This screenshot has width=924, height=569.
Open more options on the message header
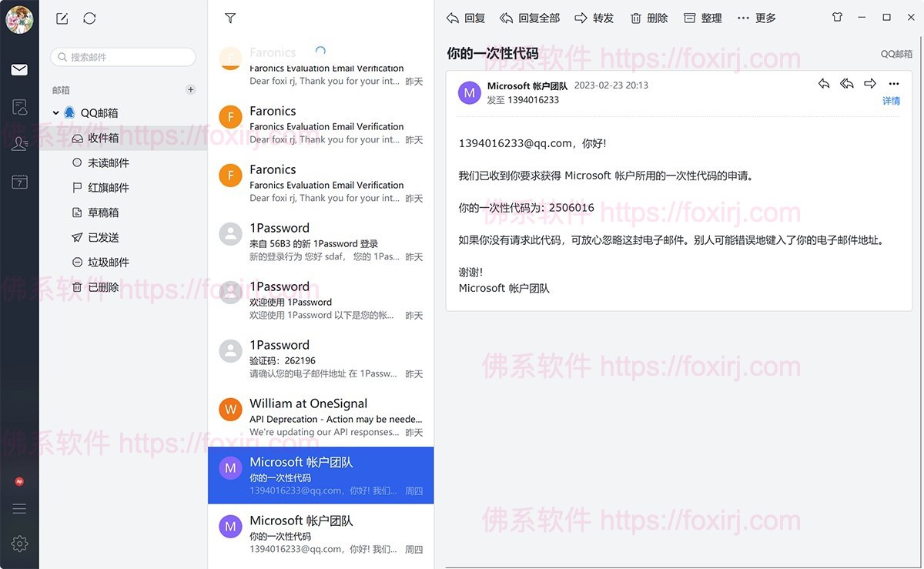tap(893, 84)
